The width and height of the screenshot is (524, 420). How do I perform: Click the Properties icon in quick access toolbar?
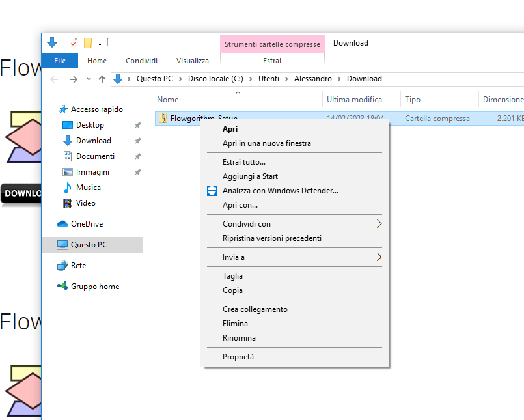(x=73, y=43)
